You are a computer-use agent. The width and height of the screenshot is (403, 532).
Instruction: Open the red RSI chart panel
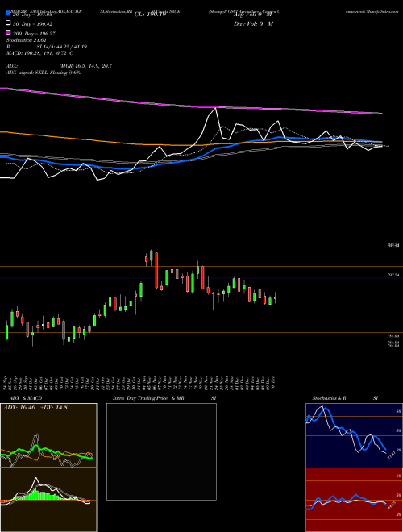pyautogui.click(x=354, y=500)
